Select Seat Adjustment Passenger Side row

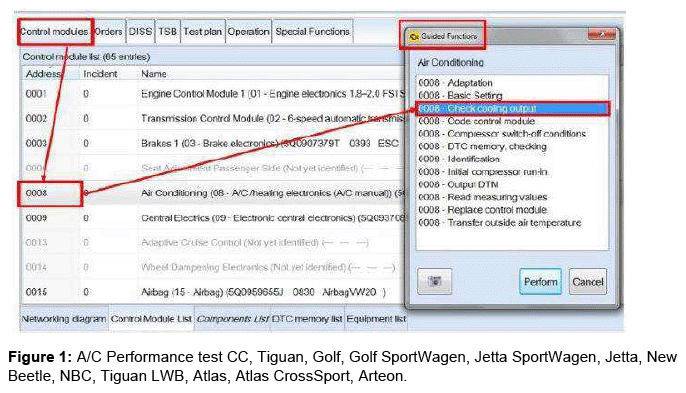(x=213, y=168)
